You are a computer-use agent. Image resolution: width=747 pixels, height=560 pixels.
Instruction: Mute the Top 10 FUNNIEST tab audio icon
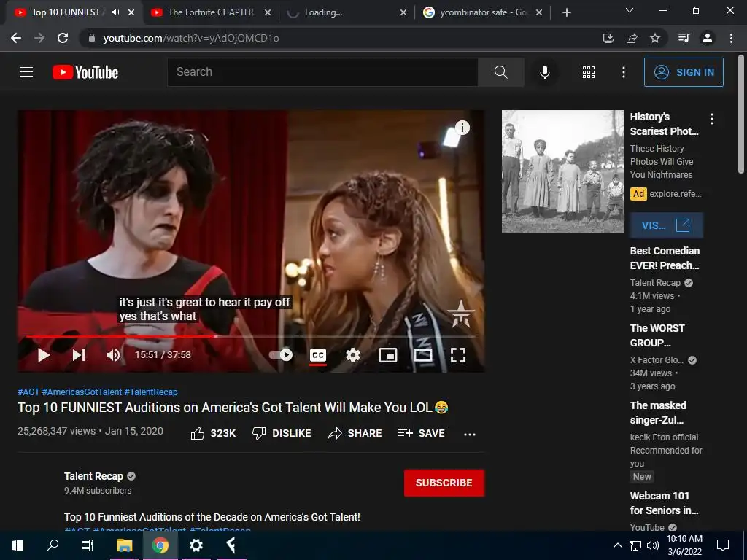(116, 12)
